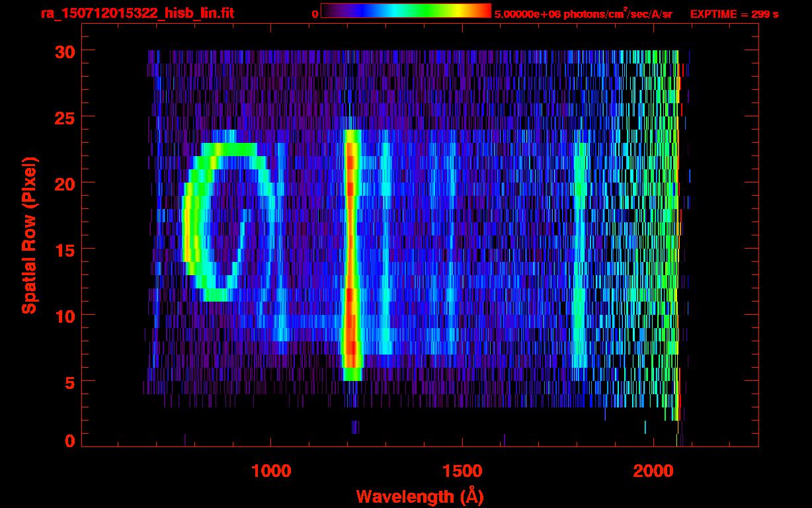
Task: Click the y-axis tick label 5
Action: (x=69, y=382)
